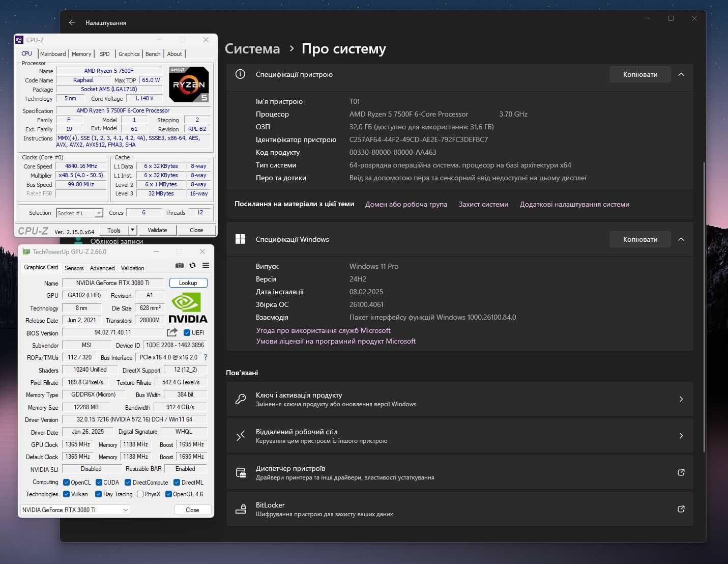Open the CPU-Z Tools dropdown arrow
The image size is (728, 564).
pyautogui.click(x=132, y=230)
